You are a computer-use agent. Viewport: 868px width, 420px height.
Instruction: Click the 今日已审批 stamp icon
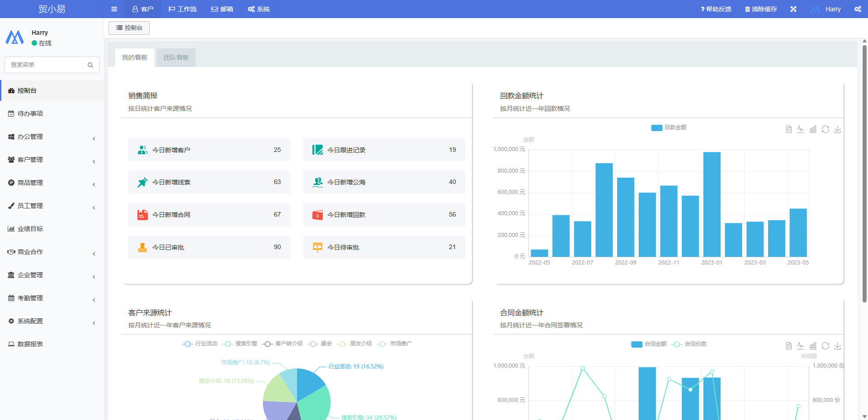142,247
